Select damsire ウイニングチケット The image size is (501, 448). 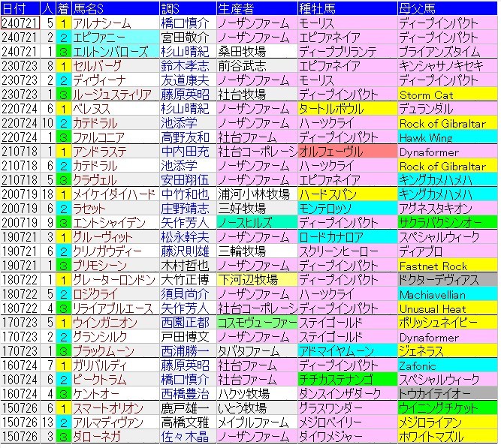point(448,407)
